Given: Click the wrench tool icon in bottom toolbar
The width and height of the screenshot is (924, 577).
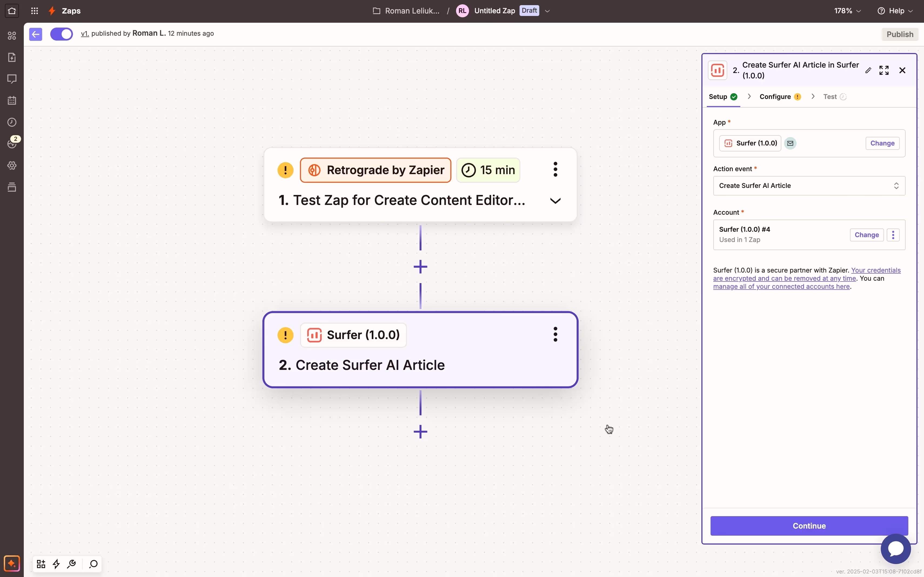Looking at the screenshot, I should click(71, 564).
